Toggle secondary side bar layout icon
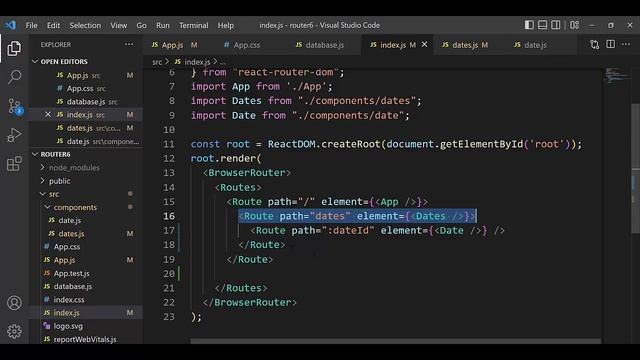640x360 pixels. pos(556,25)
